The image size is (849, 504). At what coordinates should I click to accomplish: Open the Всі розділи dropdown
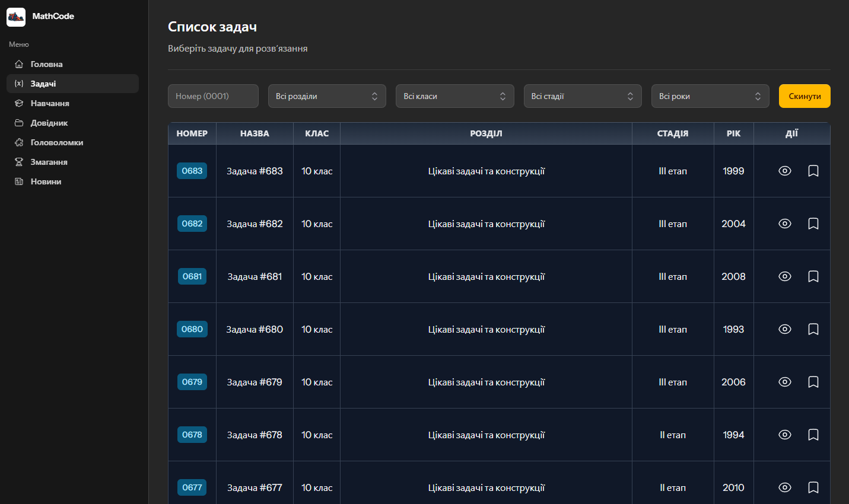click(327, 96)
